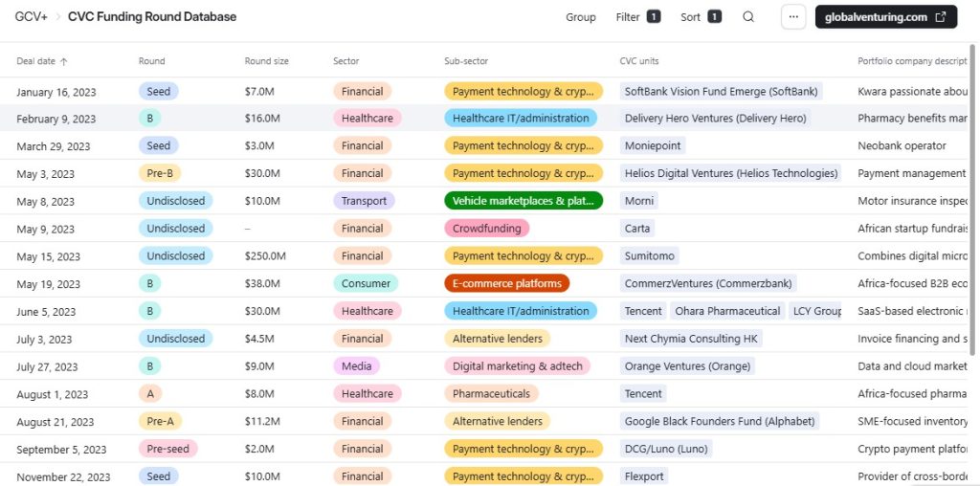The image size is (980, 486).
Task: Click the Vehicle marketplaces & platforms tag
Action: pyautogui.click(x=523, y=201)
